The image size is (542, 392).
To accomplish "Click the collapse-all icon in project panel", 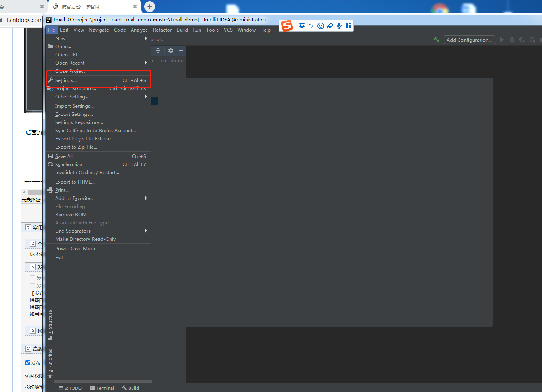I will click(158, 51).
